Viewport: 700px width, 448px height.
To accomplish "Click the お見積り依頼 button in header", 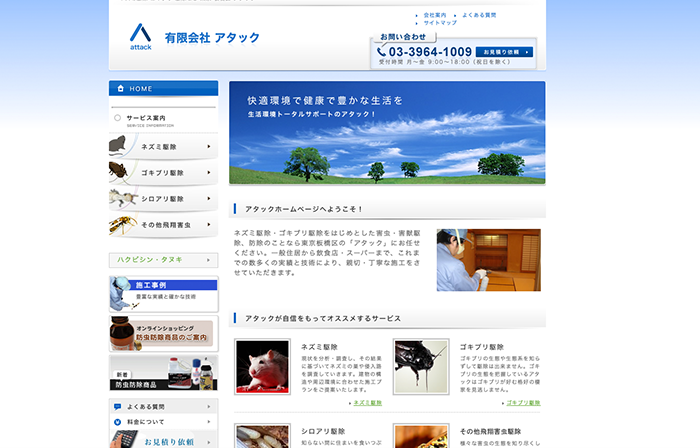I will point(504,52).
